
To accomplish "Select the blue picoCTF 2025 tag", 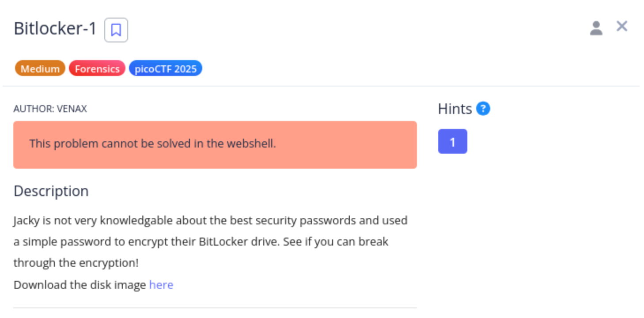I will [x=166, y=68].
